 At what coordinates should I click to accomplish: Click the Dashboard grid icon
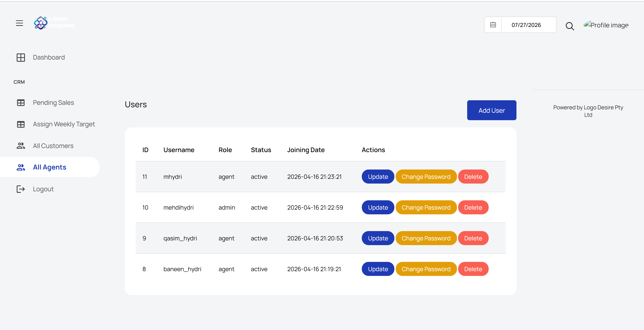tap(21, 57)
